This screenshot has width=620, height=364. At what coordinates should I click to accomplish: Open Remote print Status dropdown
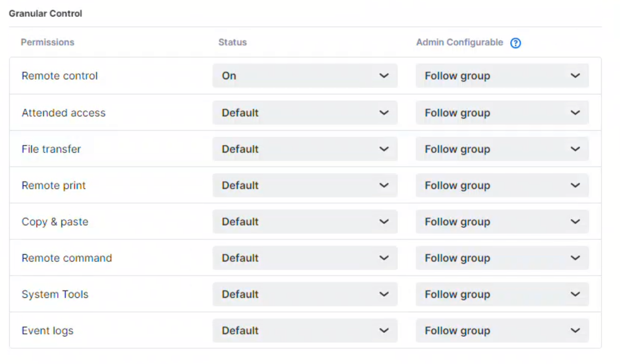click(x=305, y=186)
